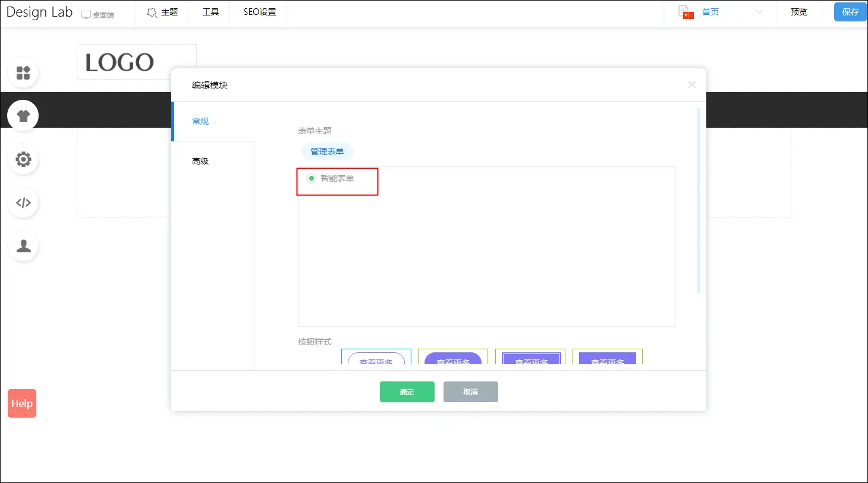This screenshot has height=483, width=868.
Task: Click the green 确定 button
Action: [407, 392]
